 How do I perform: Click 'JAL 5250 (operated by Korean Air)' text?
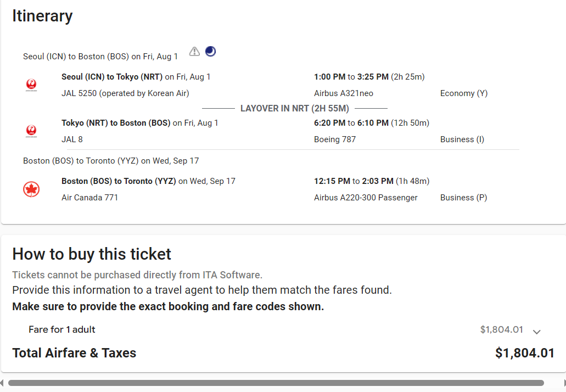125,93
